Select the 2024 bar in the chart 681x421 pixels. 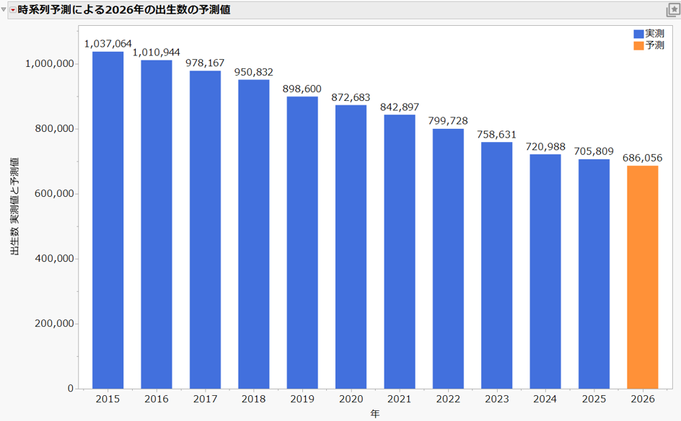click(545, 271)
